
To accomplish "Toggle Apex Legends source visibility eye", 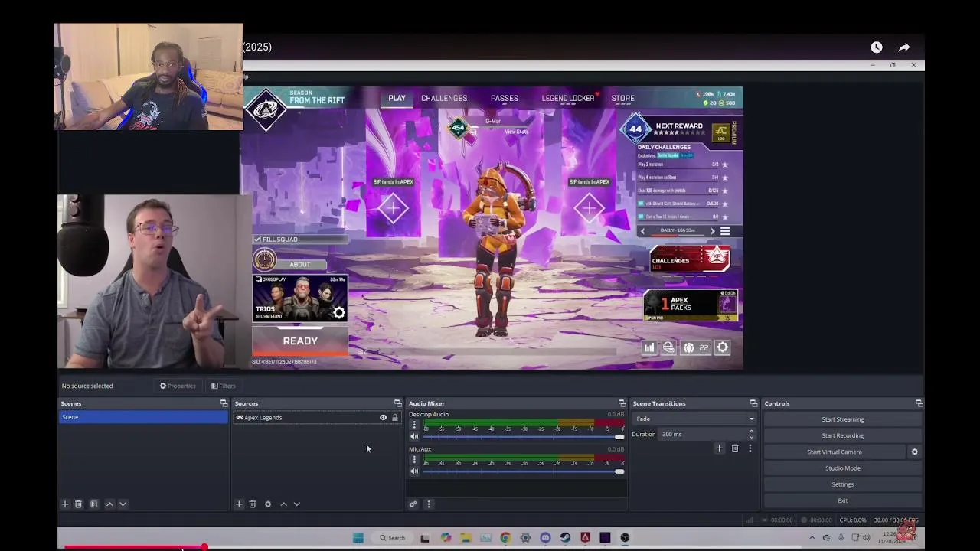I will click(383, 418).
